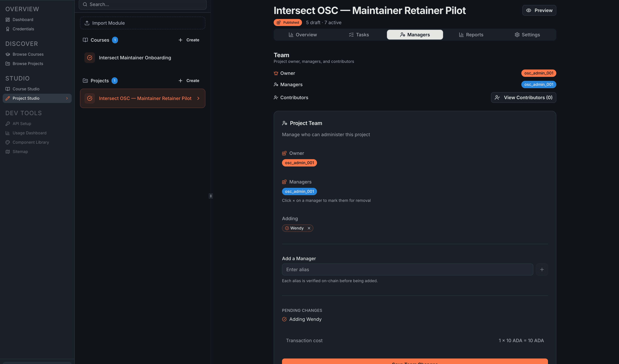
Task: Open Browse Projects
Action: pyautogui.click(x=28, y=63)
